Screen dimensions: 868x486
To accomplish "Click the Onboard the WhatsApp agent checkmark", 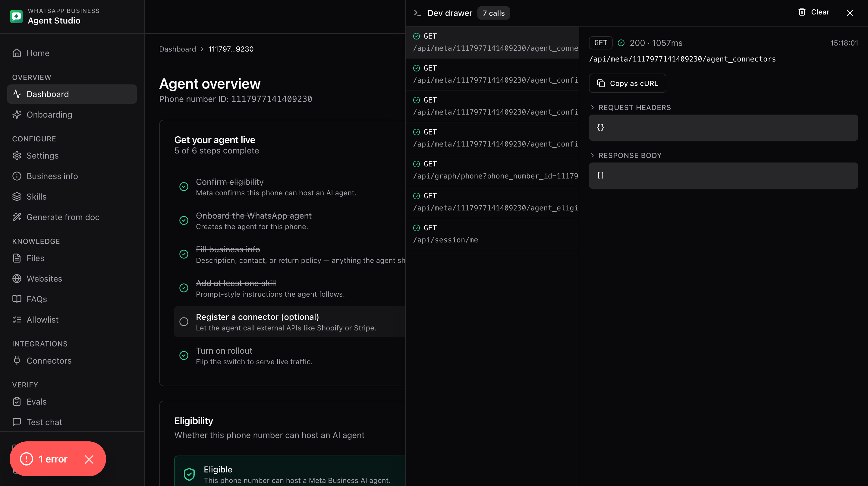I will [x=184, y=220].
